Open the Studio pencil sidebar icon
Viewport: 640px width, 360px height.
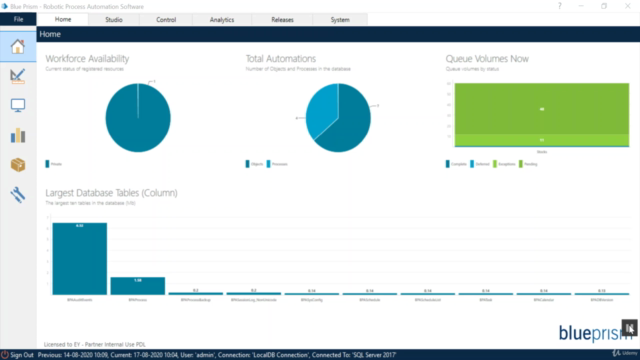(18, 76)
